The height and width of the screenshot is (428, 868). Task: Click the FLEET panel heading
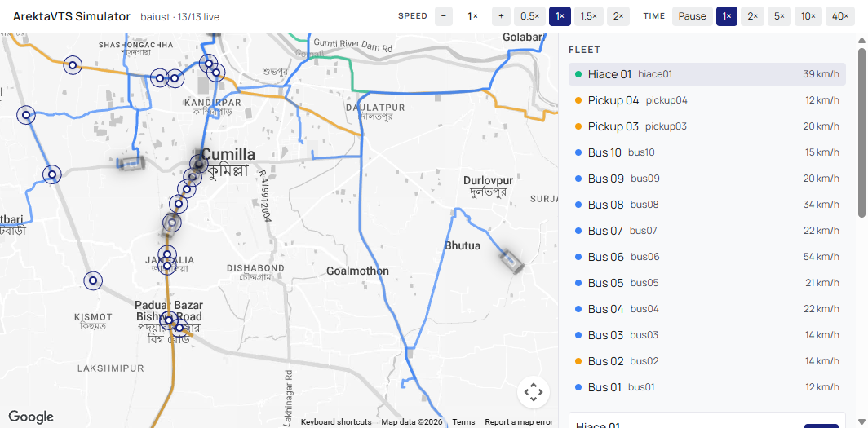tap(585, 50)
